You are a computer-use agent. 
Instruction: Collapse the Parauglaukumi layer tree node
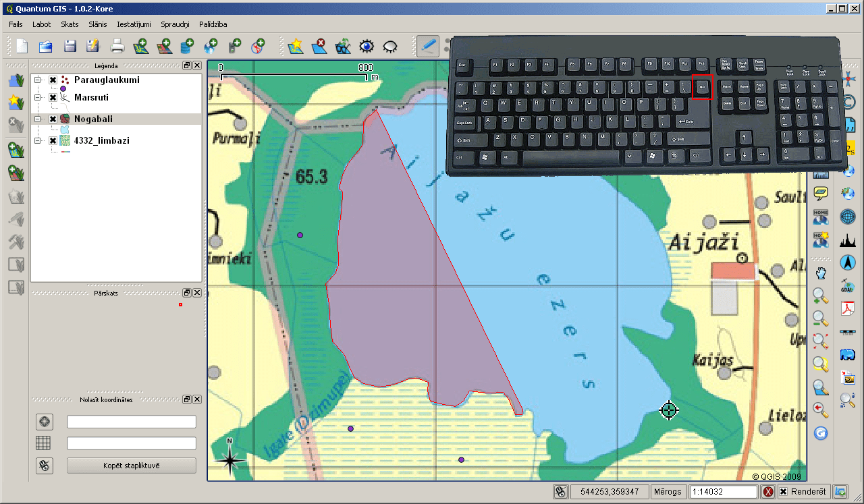click(38, 80)
